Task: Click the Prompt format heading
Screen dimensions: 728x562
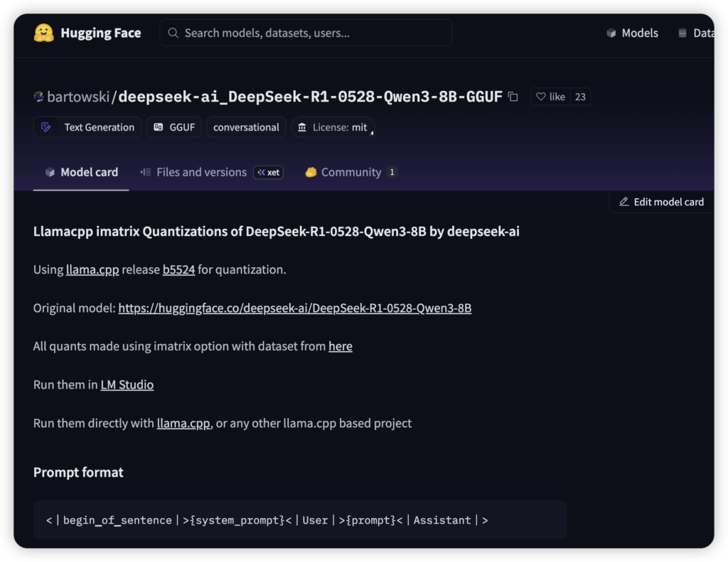Action: click(78, 472)
